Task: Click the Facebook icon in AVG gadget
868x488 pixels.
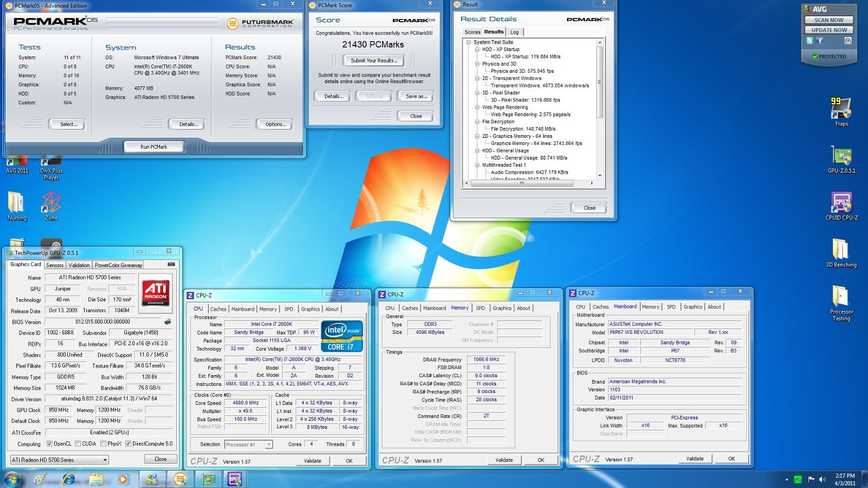Action: coord(820,41)
